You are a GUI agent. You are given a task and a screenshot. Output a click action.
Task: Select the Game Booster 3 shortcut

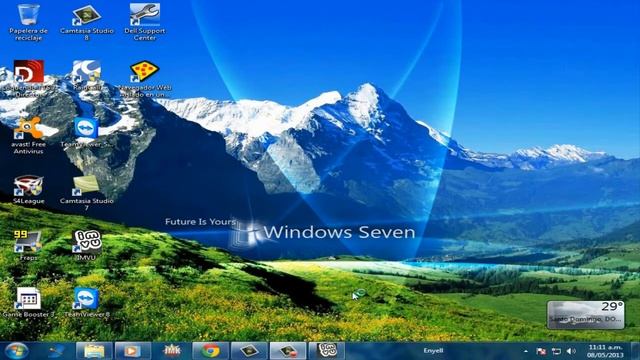[x=28, y=302]
